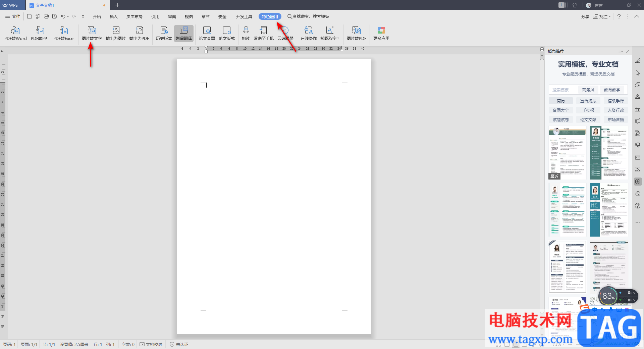
Task: Open the table icon in right sidebar
Action: tap(638, 109)
